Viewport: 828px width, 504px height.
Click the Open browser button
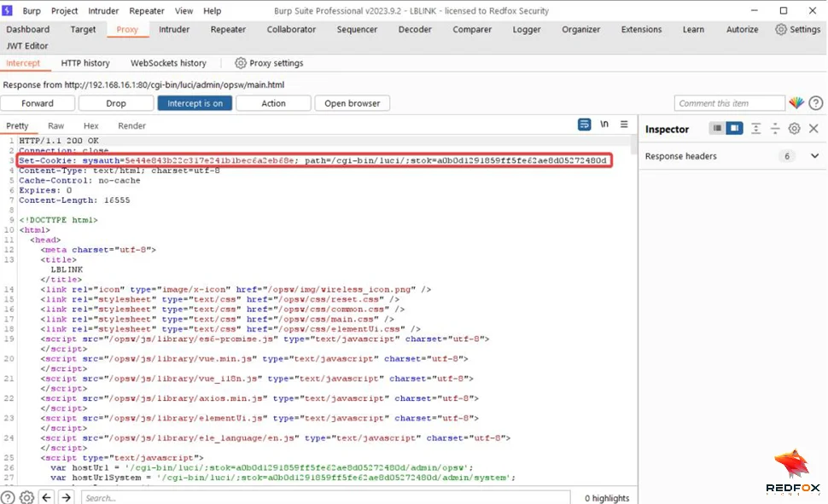(352, 102)
